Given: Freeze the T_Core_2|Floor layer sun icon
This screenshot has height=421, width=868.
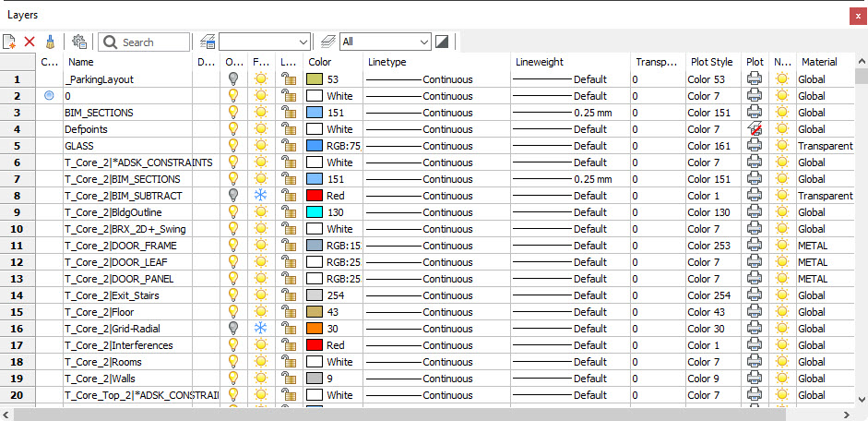Looking at the screenshot, I should pyautogui.click(x=261, y=312).
